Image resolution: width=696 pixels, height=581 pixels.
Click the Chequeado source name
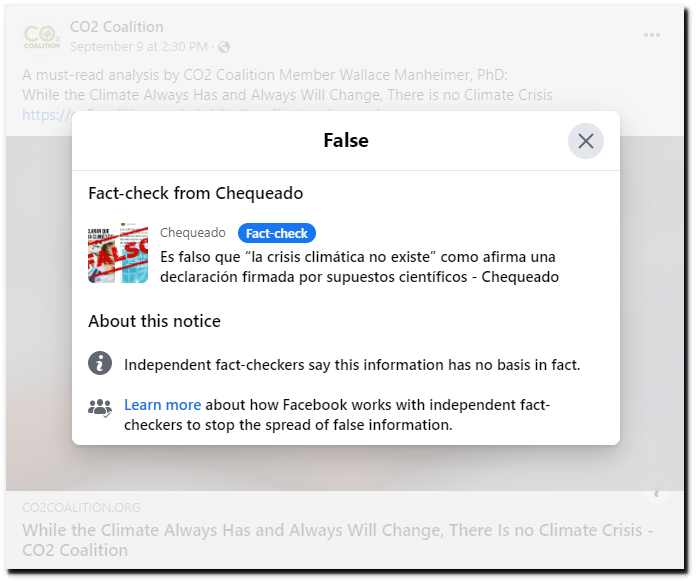coord(193,233)
